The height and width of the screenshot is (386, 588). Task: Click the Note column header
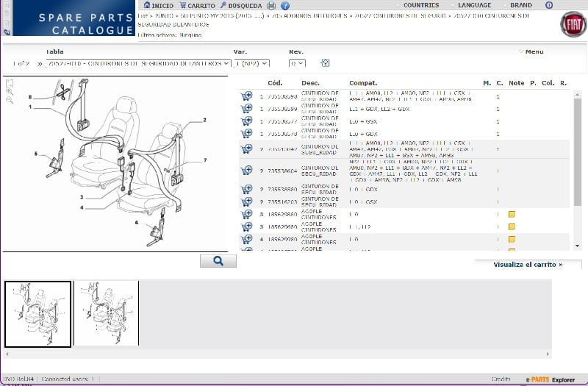[517, 83]
